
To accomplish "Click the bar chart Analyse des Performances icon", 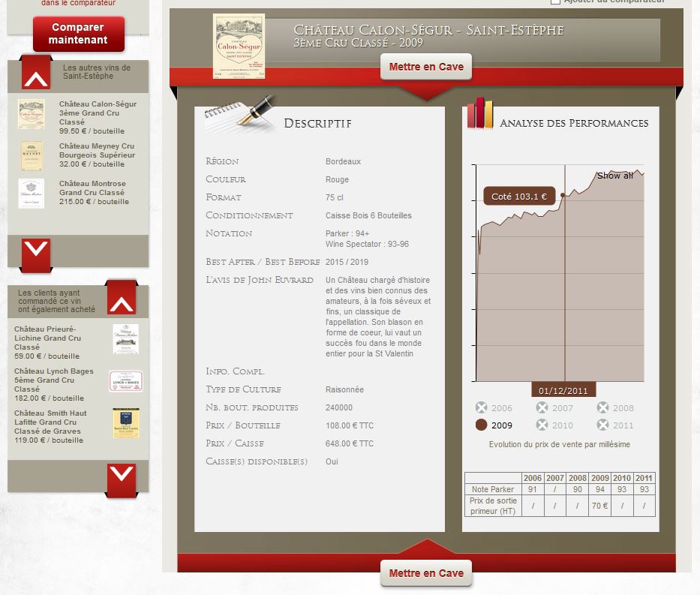I will click(480, 113).
